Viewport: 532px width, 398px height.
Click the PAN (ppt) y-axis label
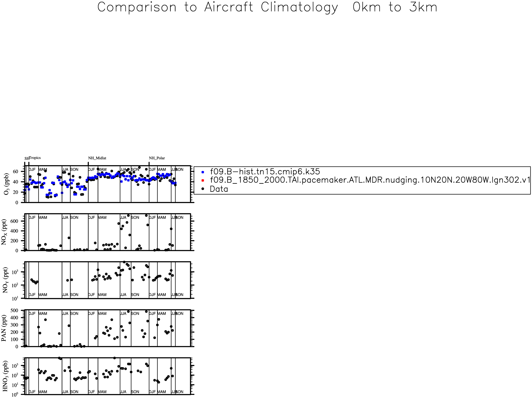point(4,328)
